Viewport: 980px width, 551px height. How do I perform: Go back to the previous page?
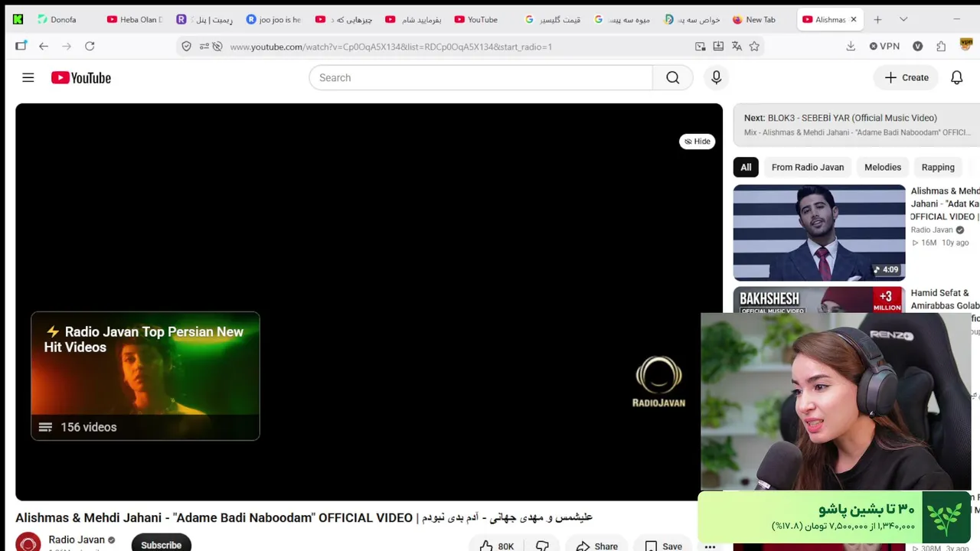coord(44,47)
